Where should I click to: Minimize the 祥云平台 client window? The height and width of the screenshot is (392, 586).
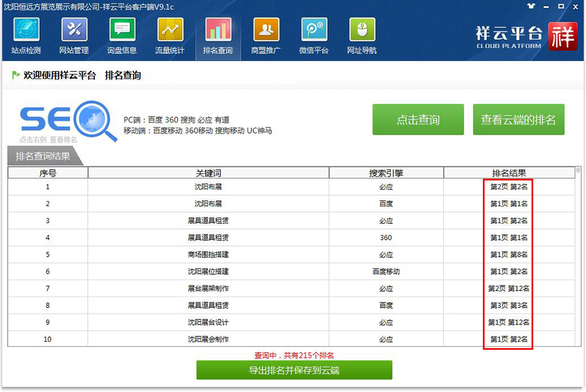tap(546, 6)
